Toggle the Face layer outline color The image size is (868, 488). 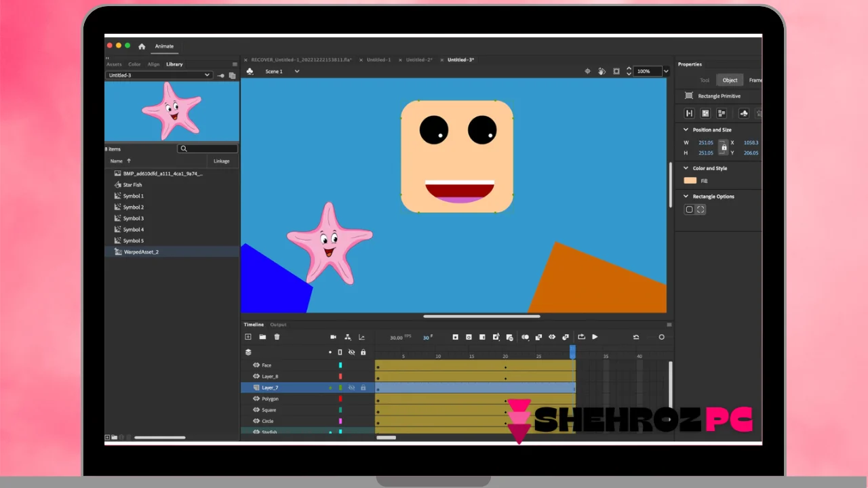[x=340, y=365]
